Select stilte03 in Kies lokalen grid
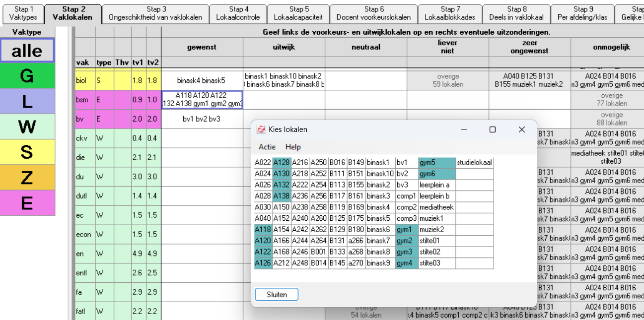This screenshot has height=320, width=644. coord(437,263)
